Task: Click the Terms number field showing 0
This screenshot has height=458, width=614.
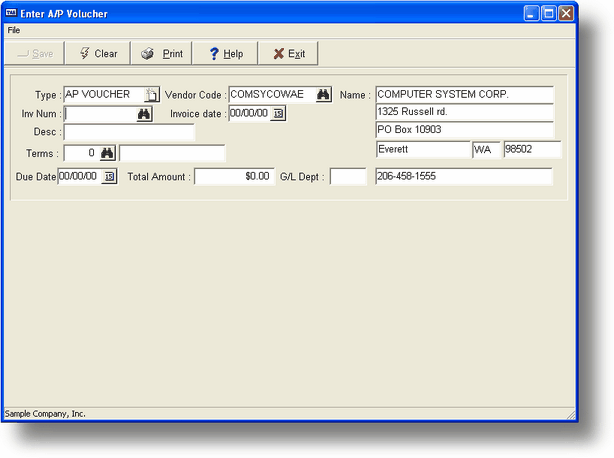Action: tap(81, 153)
